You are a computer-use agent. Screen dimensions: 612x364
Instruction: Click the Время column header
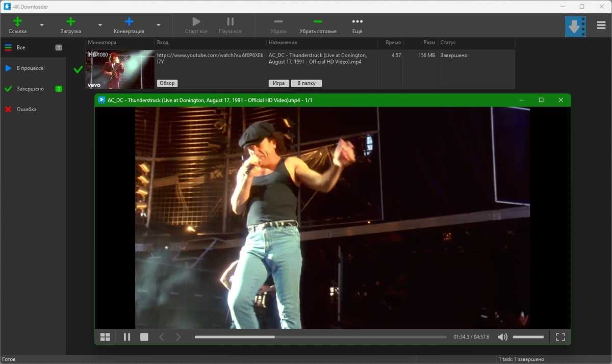[393, 43]
